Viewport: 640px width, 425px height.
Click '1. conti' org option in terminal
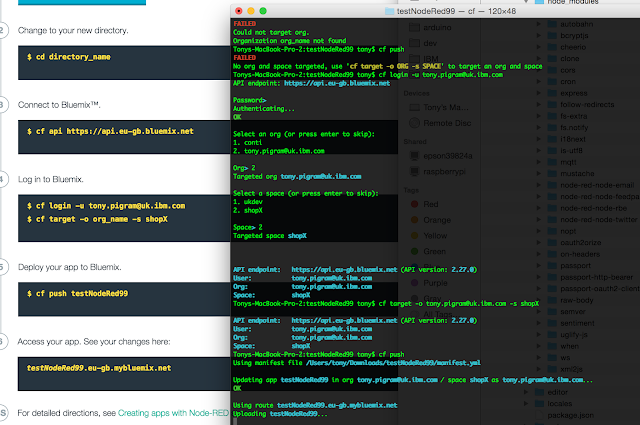[247, 142]
